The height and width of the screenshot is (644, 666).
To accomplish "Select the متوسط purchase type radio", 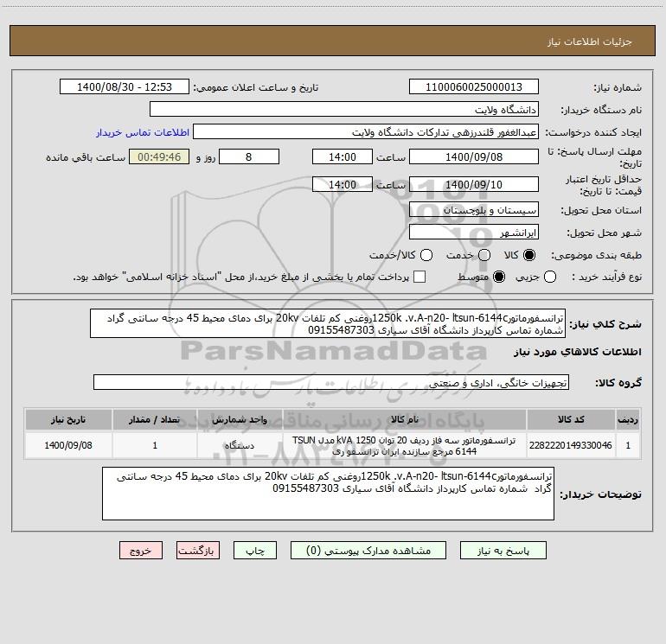I will coord(499,277).
